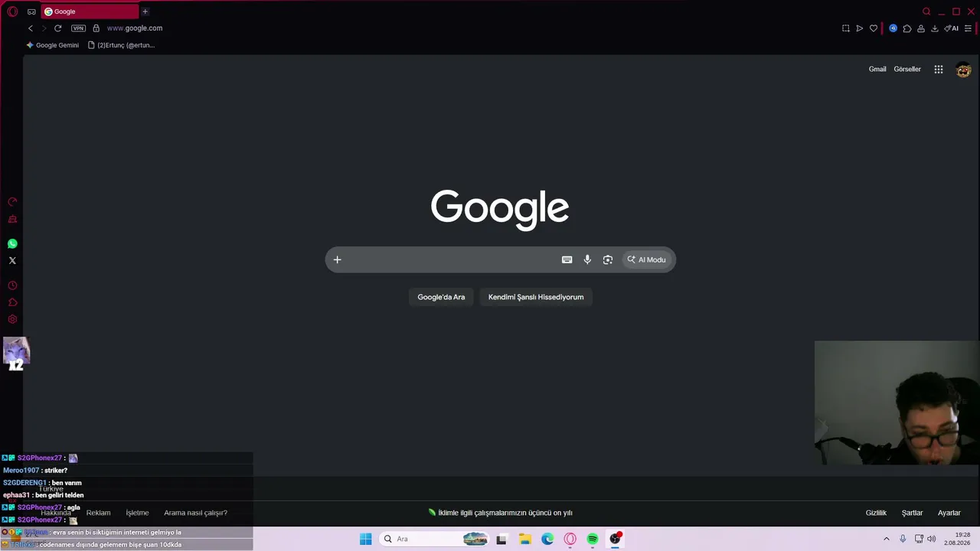Click the Google'da Ara button
Screen dimensions: 980x551
point(441,297)
